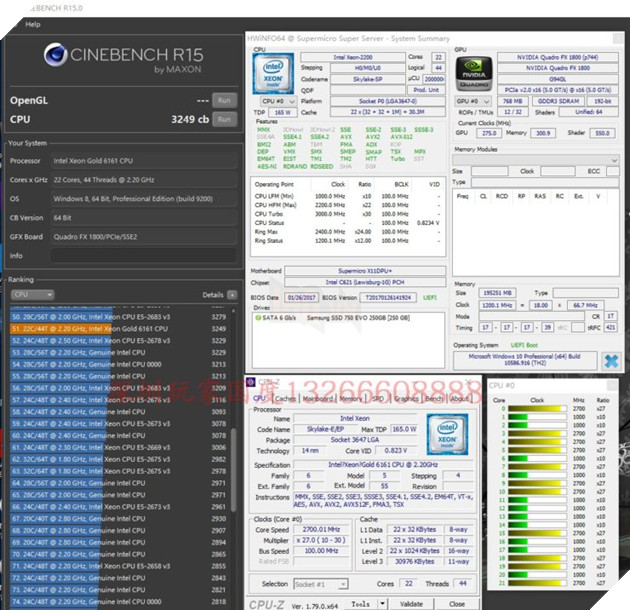Open the Ranking CPU dropdown in Cinebench
Screen dimensions: 630x610
tap(32, 295)
